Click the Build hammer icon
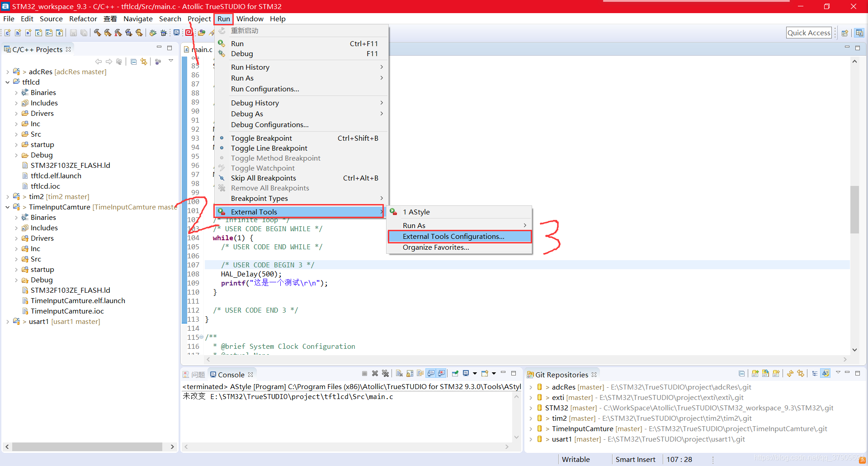Image resolution: width=868 pixels, height=466 pixels. pos(97,33)
